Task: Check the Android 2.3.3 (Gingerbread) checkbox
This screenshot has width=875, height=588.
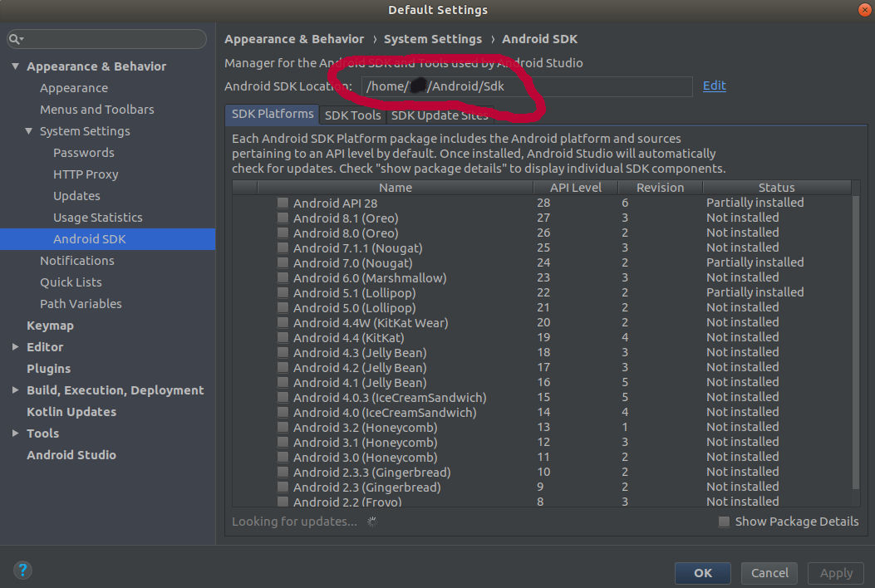Action: (x=283, y=472)
